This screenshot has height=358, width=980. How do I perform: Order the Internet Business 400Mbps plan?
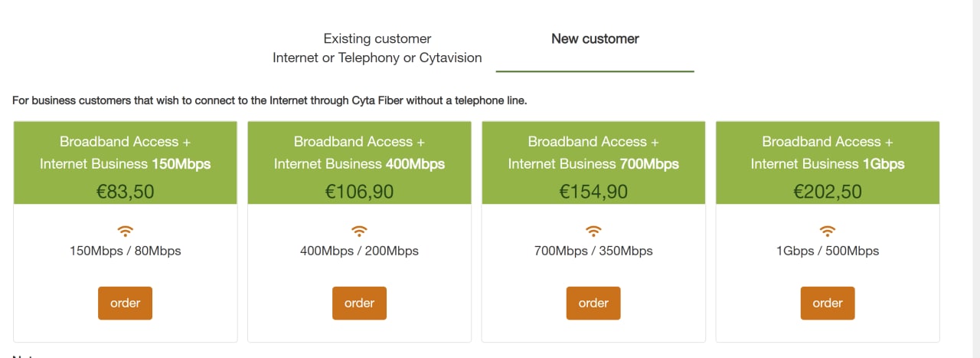359,304
